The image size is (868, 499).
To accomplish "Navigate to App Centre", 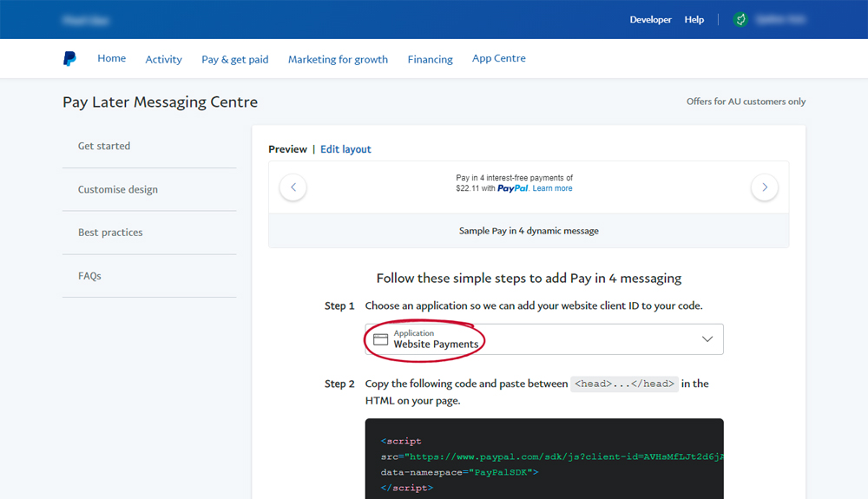I will point(498,58).
